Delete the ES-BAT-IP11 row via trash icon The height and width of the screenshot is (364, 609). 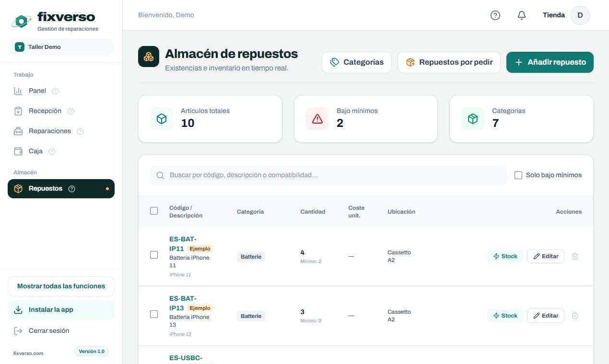(575, 256)
